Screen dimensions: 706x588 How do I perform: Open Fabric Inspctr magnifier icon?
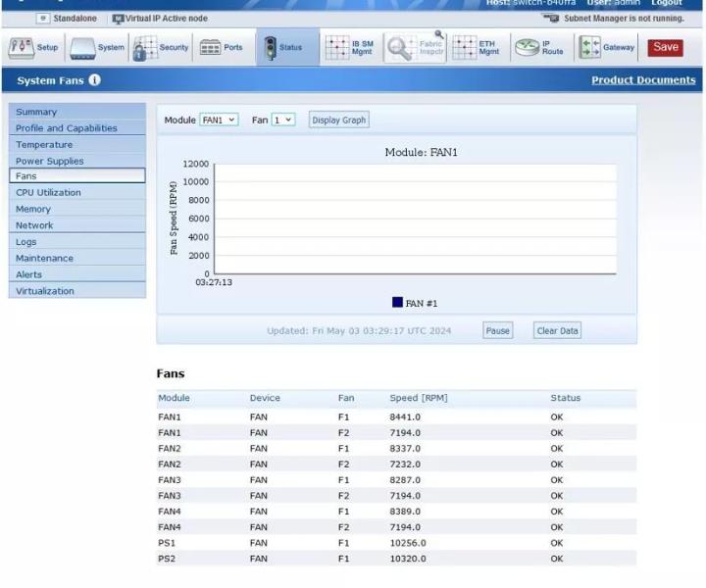coord(399,48)
